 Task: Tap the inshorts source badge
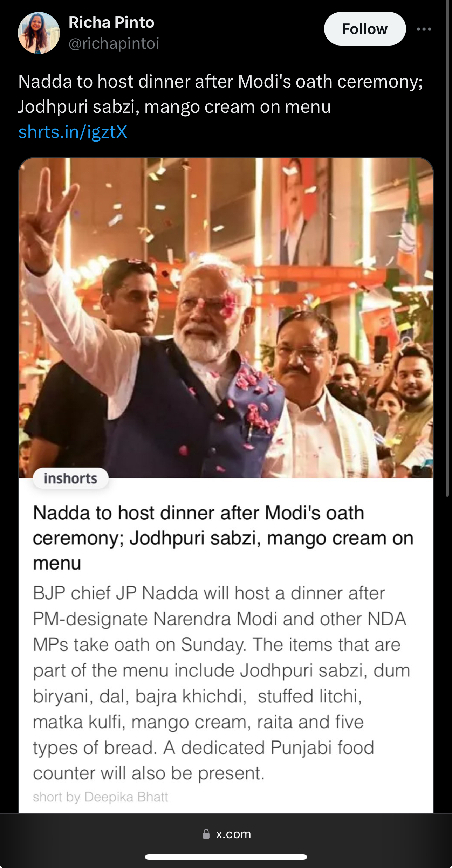click(x=70, y=478)
